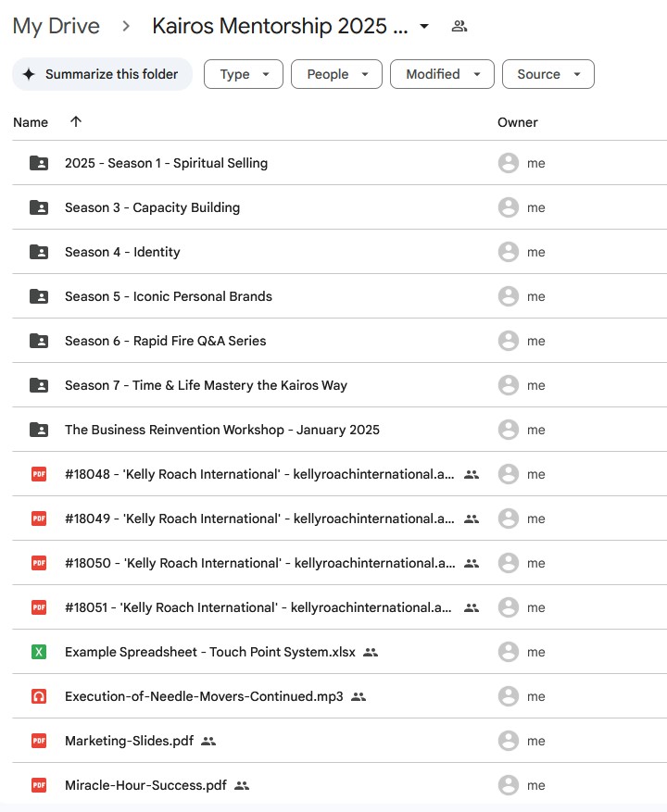Open the Modified filter dropdown
This screenshot has height=812, width=667.
pyautogui.click(x=442, y=74)
